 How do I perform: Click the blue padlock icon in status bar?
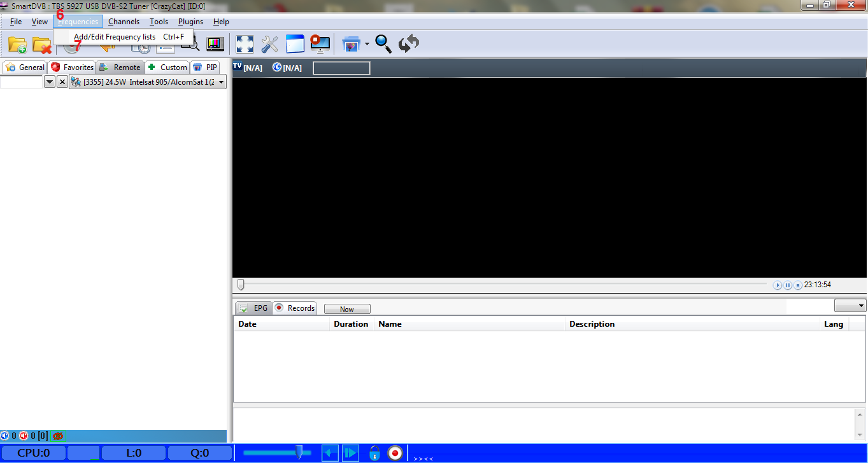[374, 453]
